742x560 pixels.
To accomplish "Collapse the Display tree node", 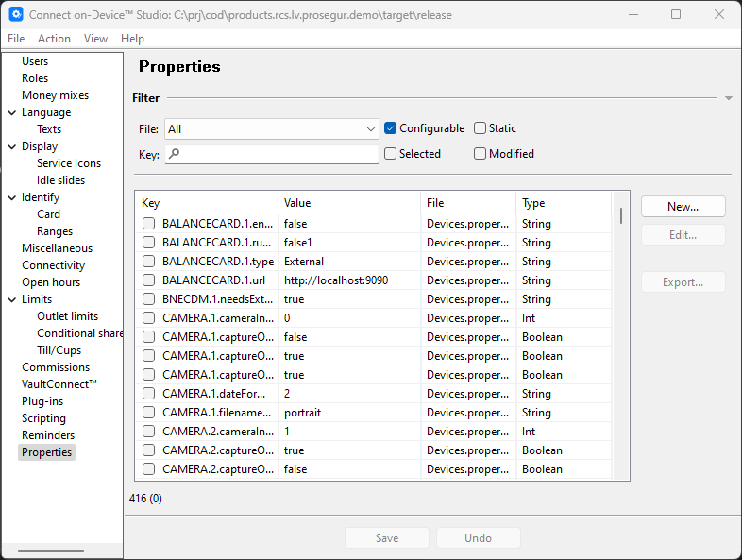I will 12,146.
